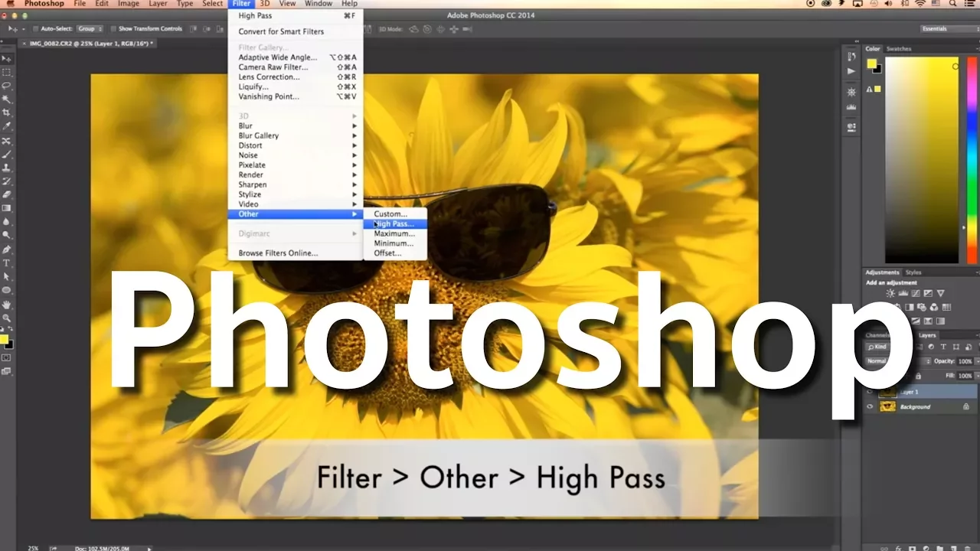980x551 pixels.
Task: Expand the Stylize submenu
Action: (x=296, y=194)
